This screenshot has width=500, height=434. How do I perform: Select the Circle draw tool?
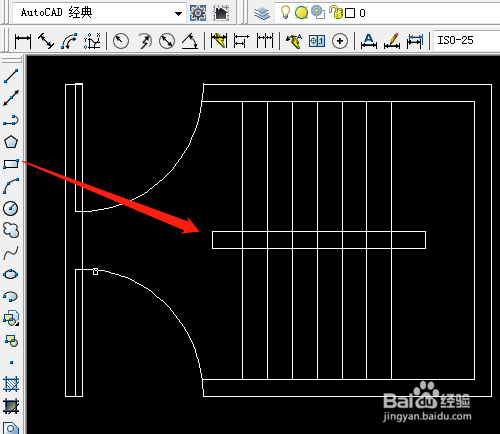pos(11,208)
